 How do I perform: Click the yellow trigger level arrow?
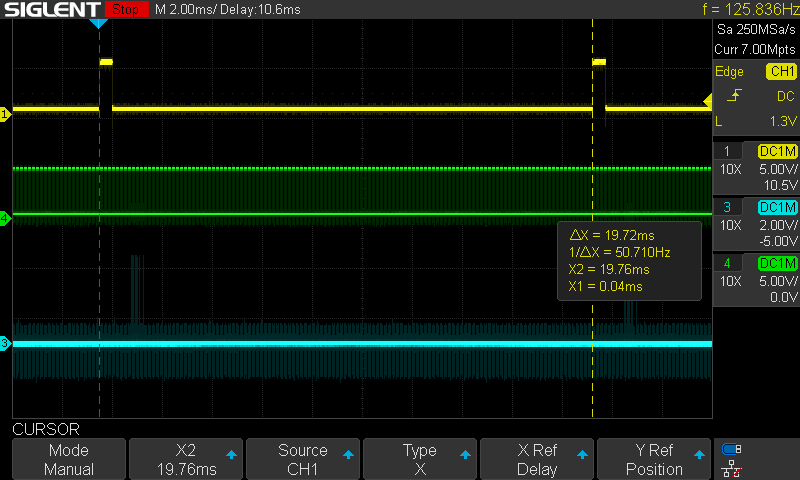pyautogui.click(x=707, y=100)
